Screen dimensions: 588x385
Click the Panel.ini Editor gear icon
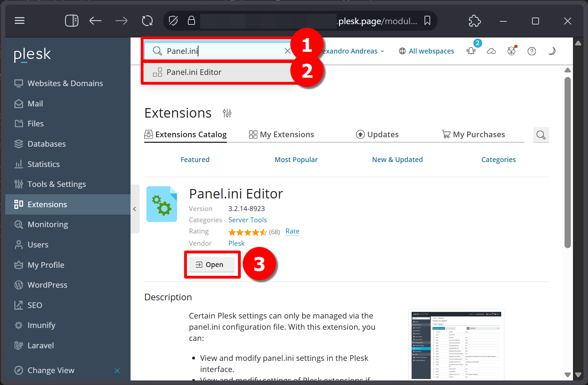162,204
